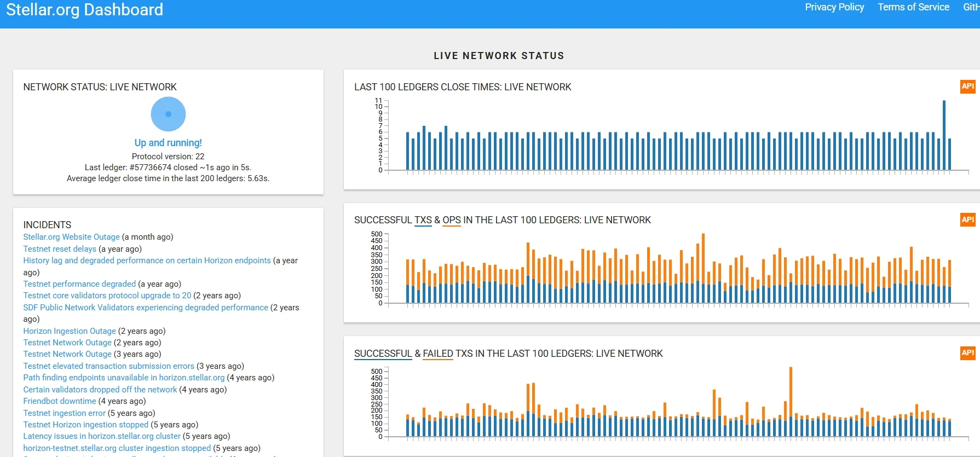The height and width of the screenshot is (457, 980).
Task: Open Testnet Network Outage from 2 years ago
Action: 67,343
